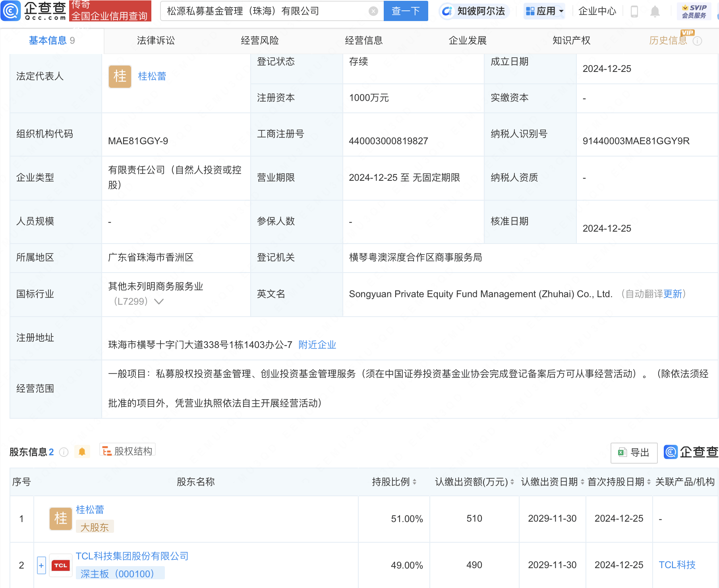Click the tax ID 91440003MAE81GGY9R

pyautogui.click(x=636, y=141)
